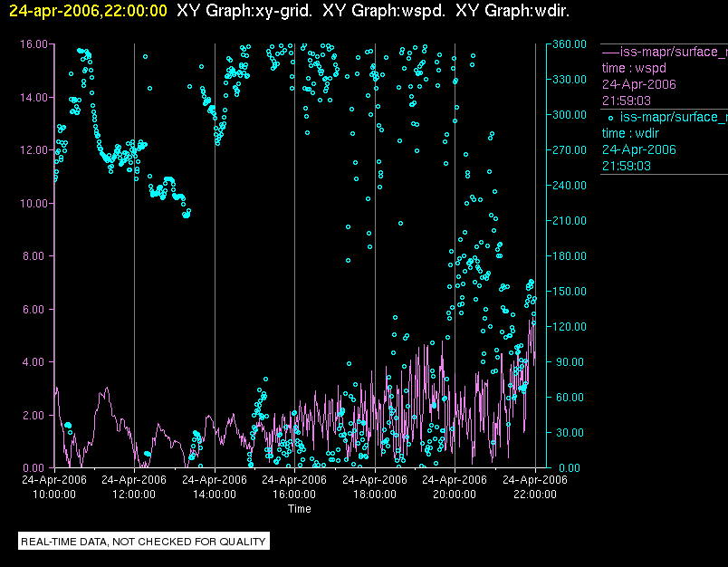Click the 10:00:00 time axis label
Image resolution: width=728 pixels, height=567 pixels.
54,495
